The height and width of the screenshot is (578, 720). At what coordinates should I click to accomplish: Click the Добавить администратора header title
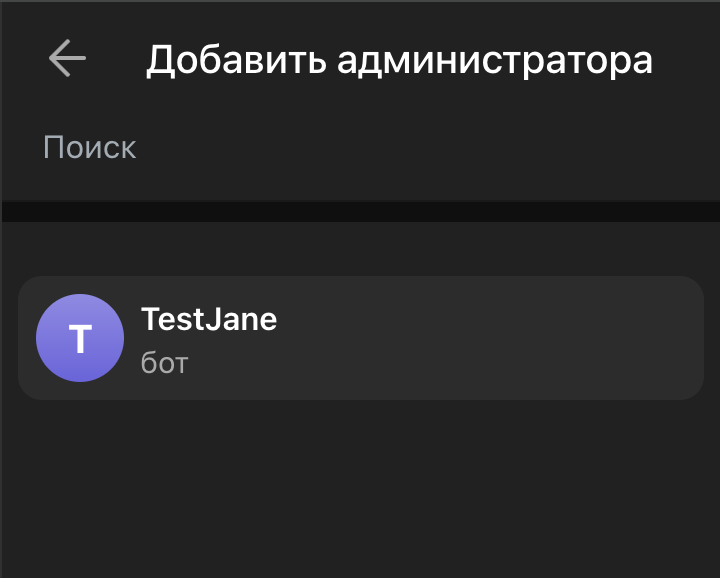(x=399, y=60)
